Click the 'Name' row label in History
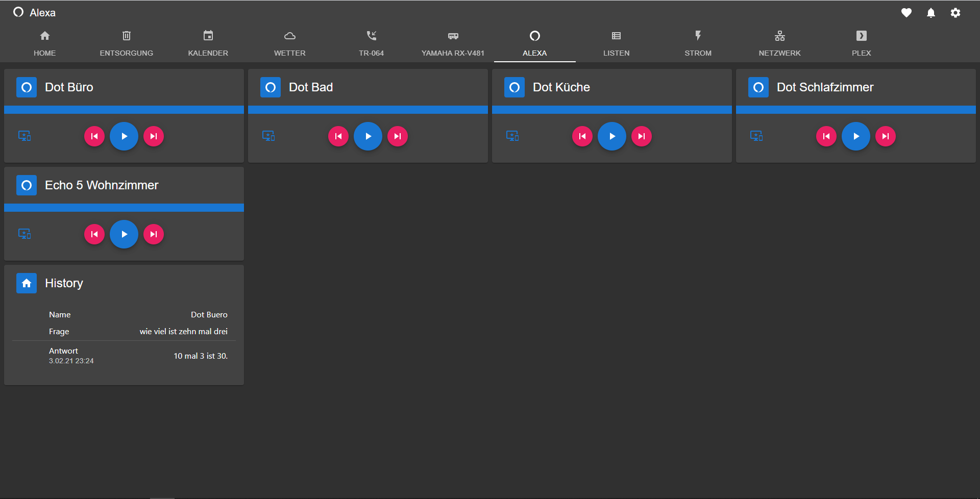The height and width of the screenshot is (499, 980). coord(60,314)
